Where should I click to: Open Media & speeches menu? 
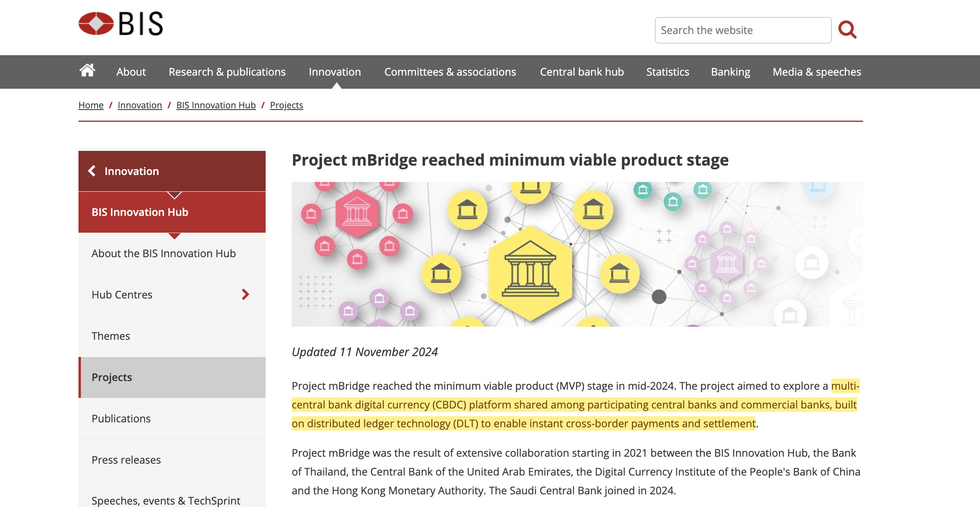817,72
